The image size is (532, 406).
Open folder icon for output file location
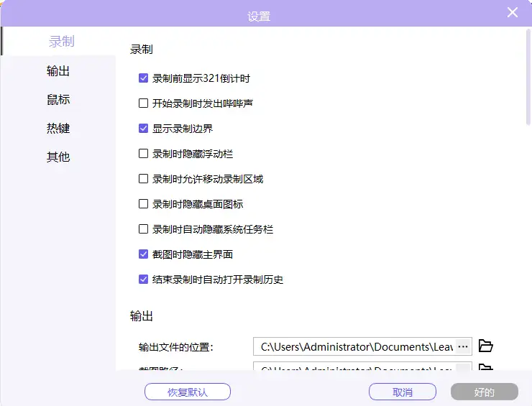coord(486,346)
